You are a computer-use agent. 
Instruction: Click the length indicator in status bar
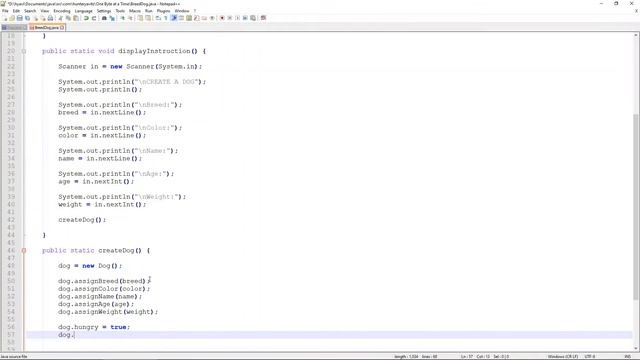(406, 357)
